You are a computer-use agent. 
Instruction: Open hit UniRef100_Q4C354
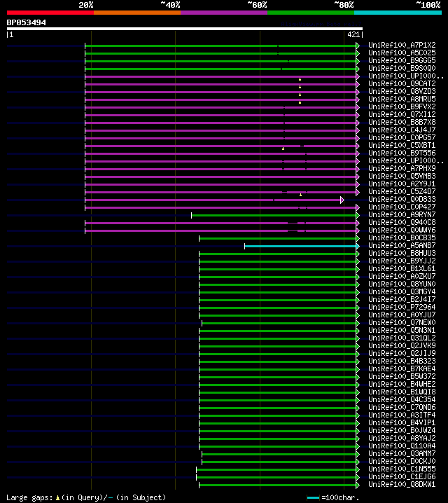point(402,399)
